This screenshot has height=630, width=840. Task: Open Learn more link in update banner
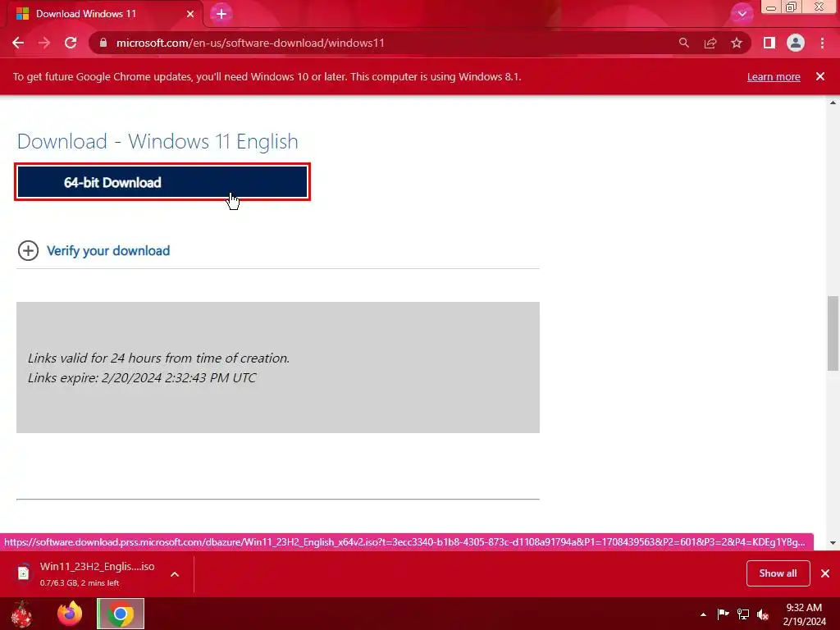[774, 76]
